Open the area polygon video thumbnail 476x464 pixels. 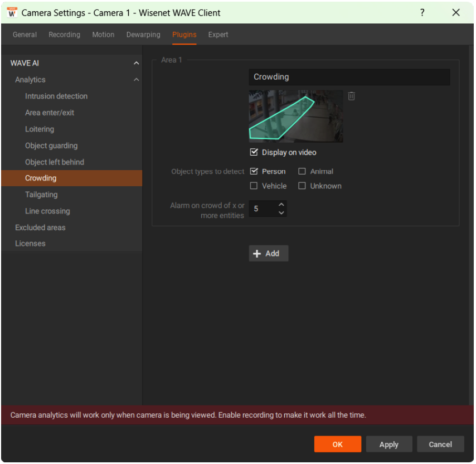click(x=296, y=117)
